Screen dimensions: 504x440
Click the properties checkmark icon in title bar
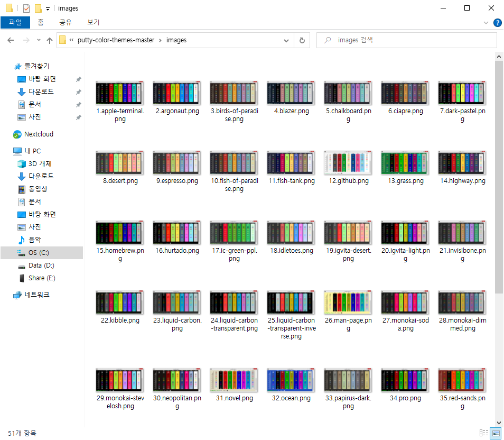point(26,8)
